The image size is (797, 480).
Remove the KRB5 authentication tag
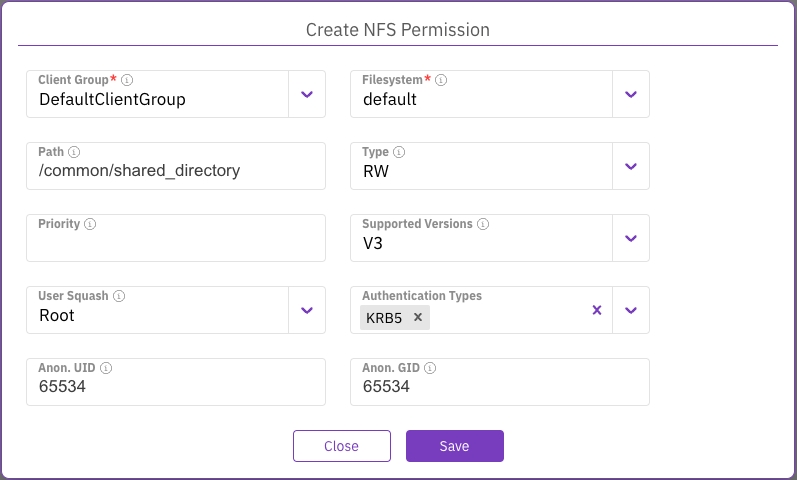click(418, 317)
